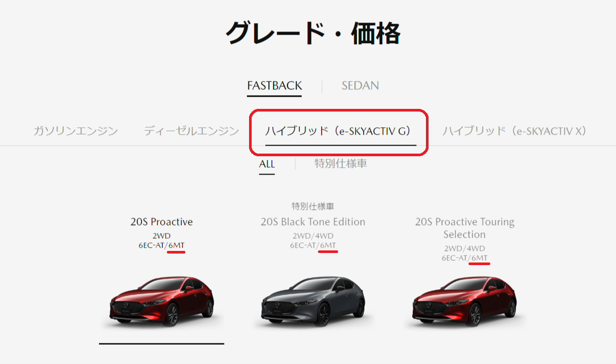Screen dimensions: 616x364
Task: Switch to the SEDAN body type tab
Action: point(360,86)
